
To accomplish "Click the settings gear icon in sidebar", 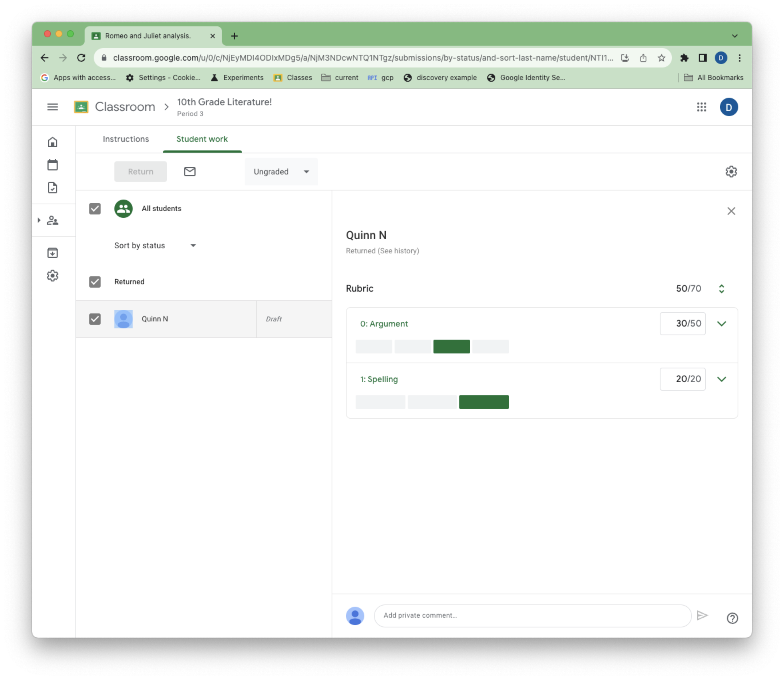I will coord(53,275).
